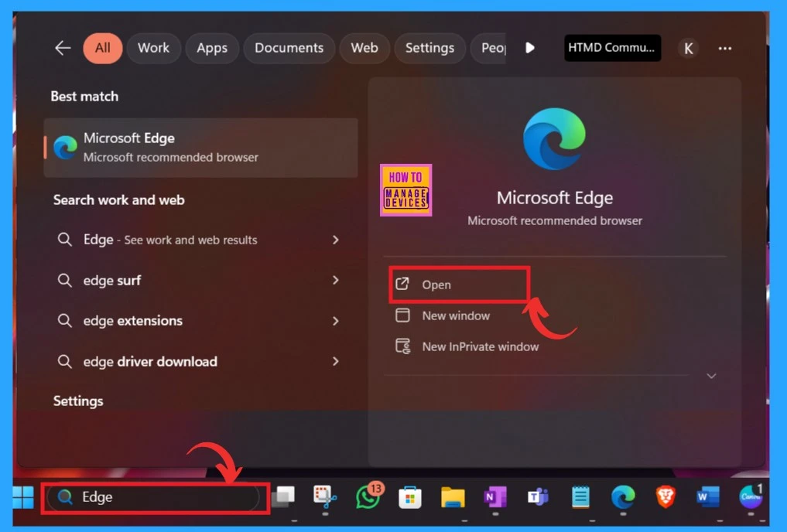
Task: Open Microsoft Store from the taskbar
Action: tap(409, 497)
